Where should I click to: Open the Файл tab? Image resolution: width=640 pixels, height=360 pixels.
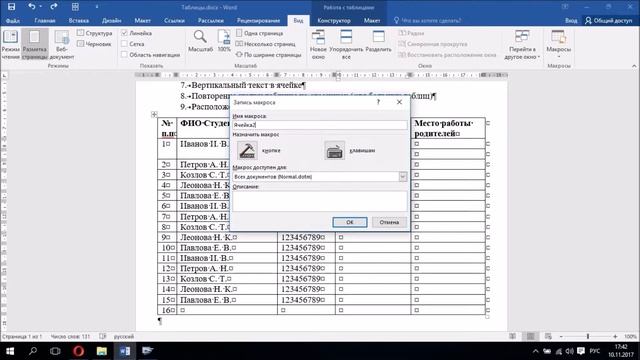pos(13,20)
